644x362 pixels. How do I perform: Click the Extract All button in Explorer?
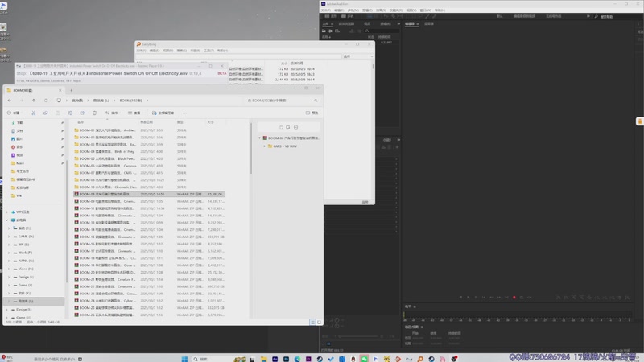click(x=164, y=113)
